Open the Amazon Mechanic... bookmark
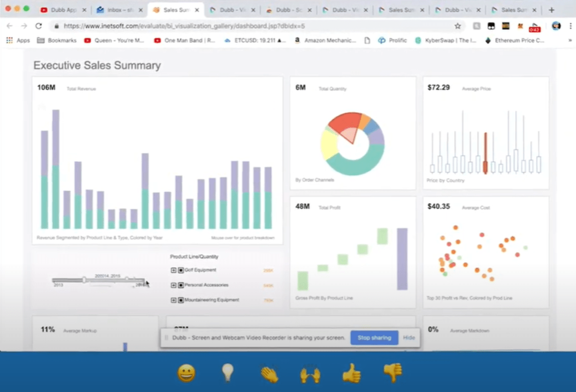Screen dimensions: 576x392 click(325, 40)
